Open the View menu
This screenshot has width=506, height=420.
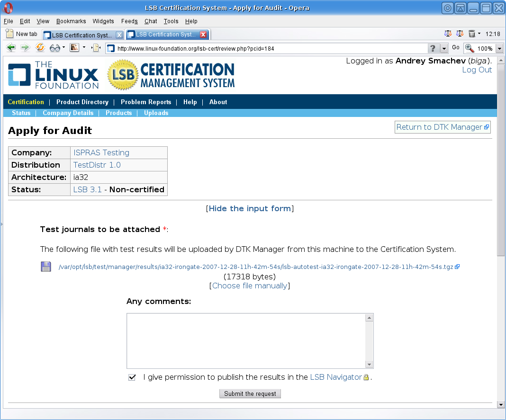tap(43, 21)
